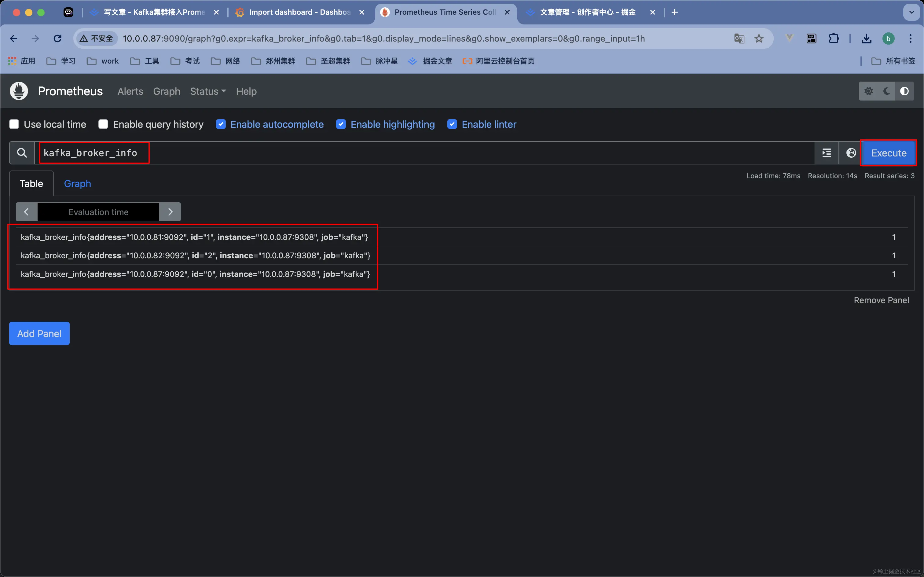Select the Table result tab

[x=31, y=184]
